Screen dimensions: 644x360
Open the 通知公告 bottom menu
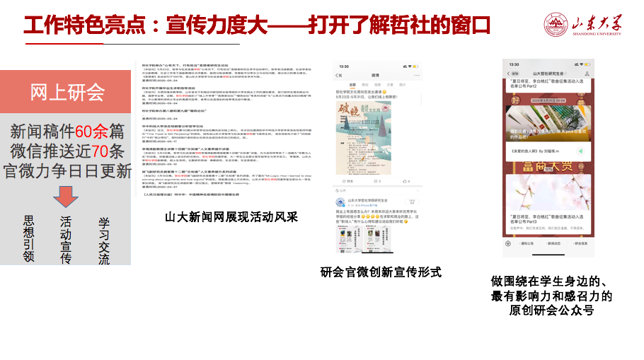click(x=528, y=243)
